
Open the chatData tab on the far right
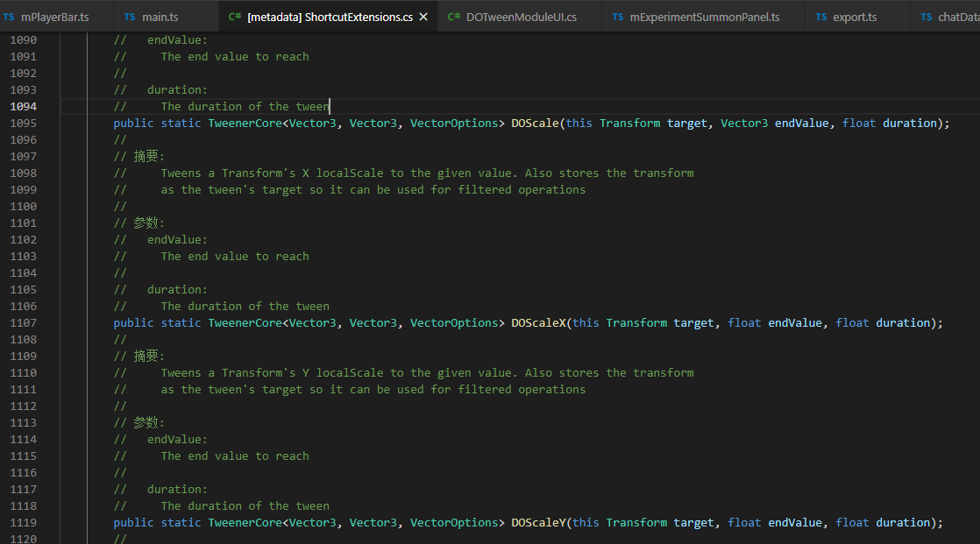click(960, 16)
